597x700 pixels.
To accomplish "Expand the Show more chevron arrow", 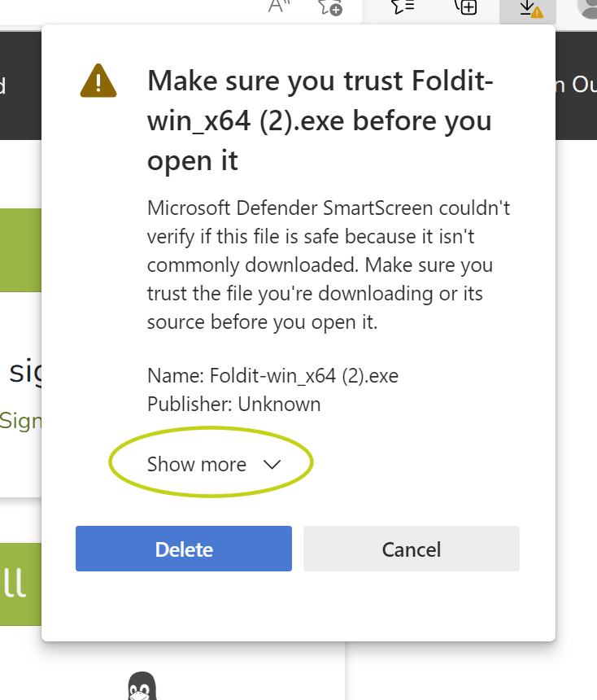I will tap(272, 464).
